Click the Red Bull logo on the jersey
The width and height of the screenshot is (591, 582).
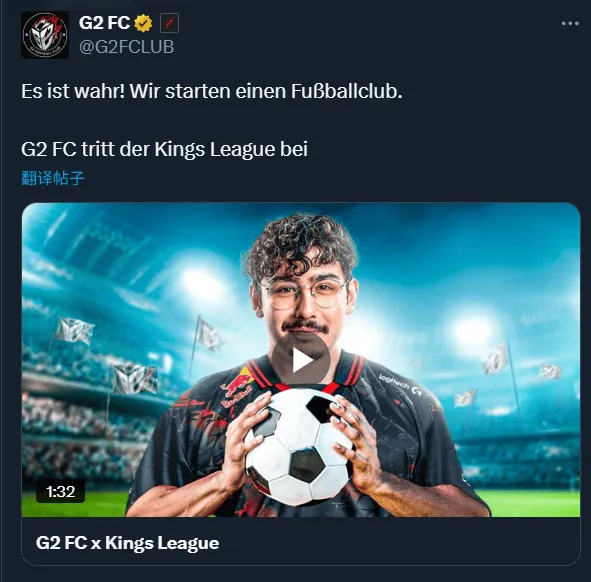click(237, 392)
